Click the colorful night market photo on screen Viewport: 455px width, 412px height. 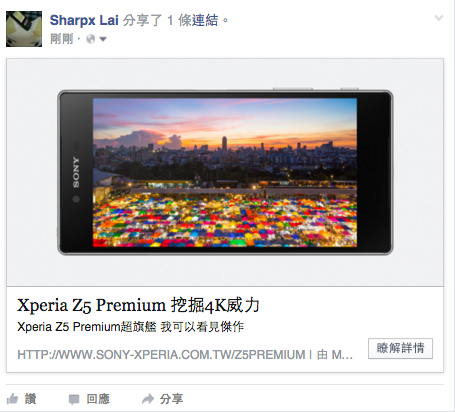225,172
